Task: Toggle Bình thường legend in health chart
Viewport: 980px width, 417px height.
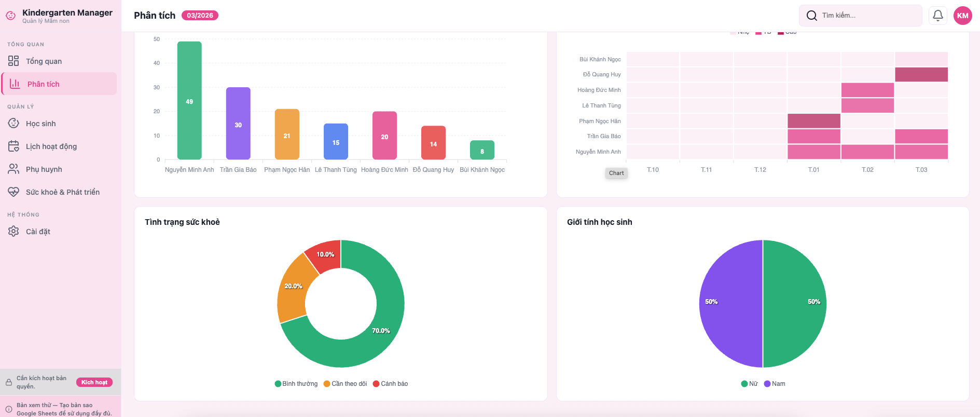Action: pos(296,384)
